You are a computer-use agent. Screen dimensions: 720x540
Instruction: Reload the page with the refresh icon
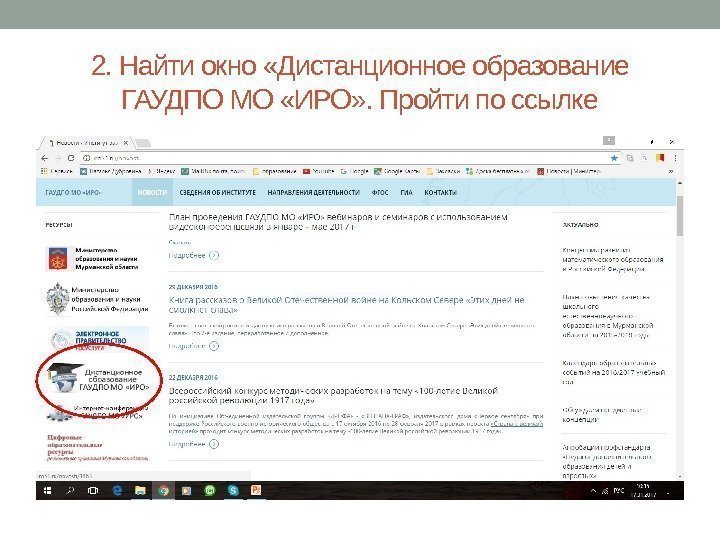(71, 158)
